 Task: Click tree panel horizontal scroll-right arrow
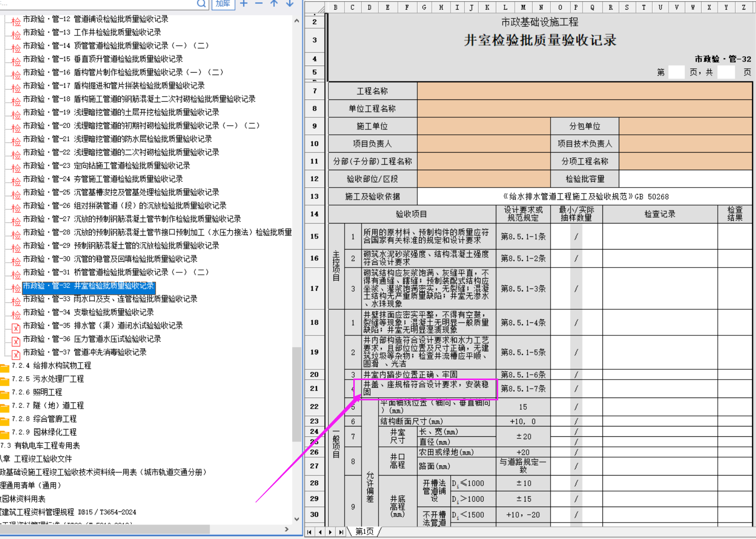pos(286,529)
